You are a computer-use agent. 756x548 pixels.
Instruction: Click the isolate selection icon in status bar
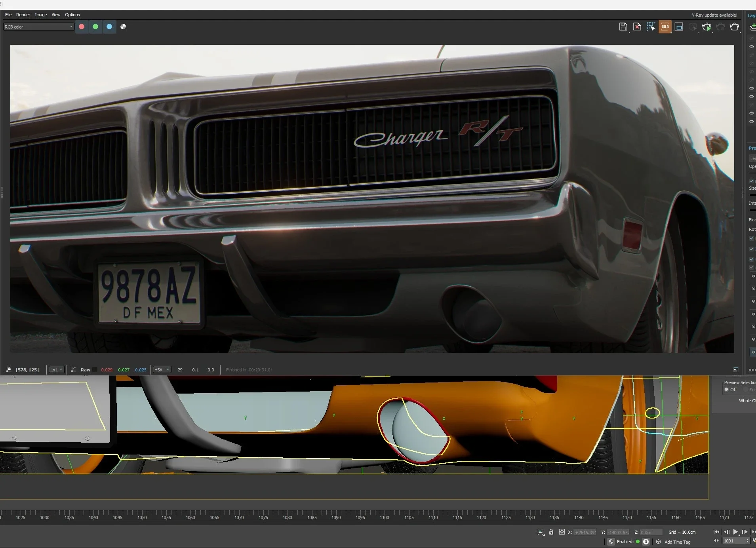click(541, 532)
